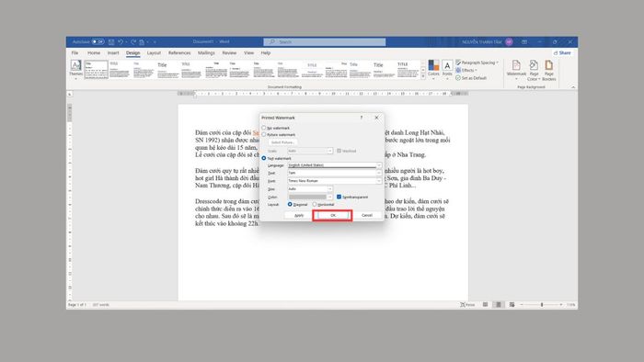This screenshot has width=644, height=362.
Task: Open the File tab
Action: pyautogui.click(x=75, y=53)
